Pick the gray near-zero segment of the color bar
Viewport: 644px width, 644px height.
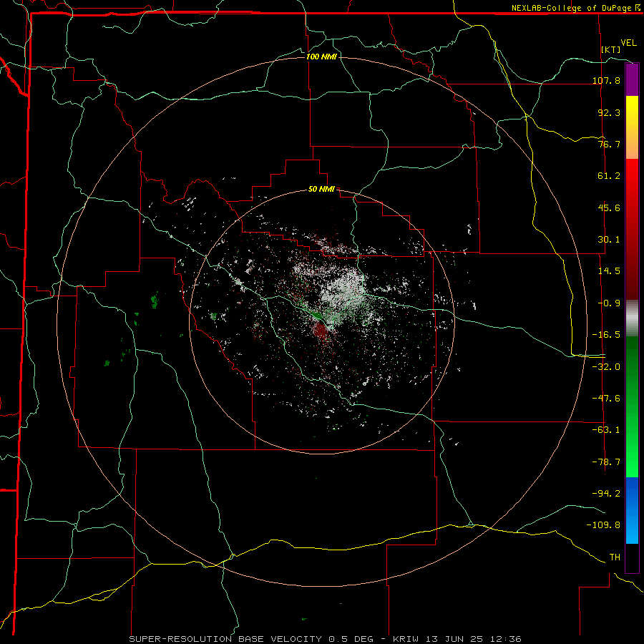632,318
